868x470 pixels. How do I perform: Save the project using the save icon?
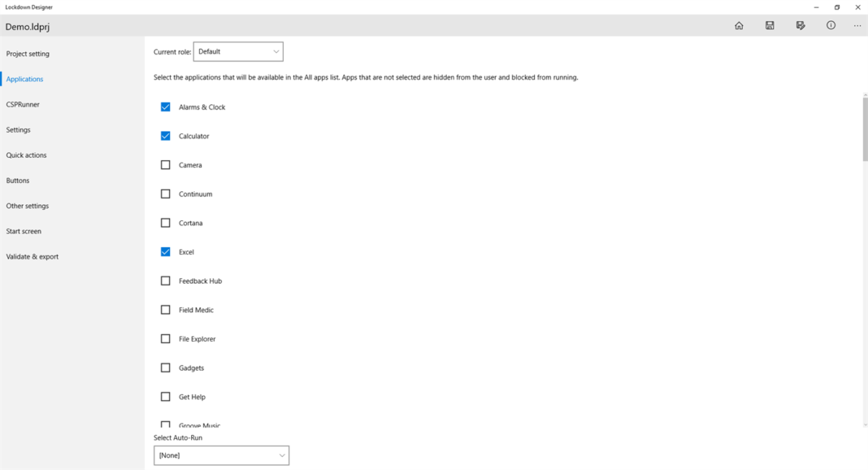770,25
